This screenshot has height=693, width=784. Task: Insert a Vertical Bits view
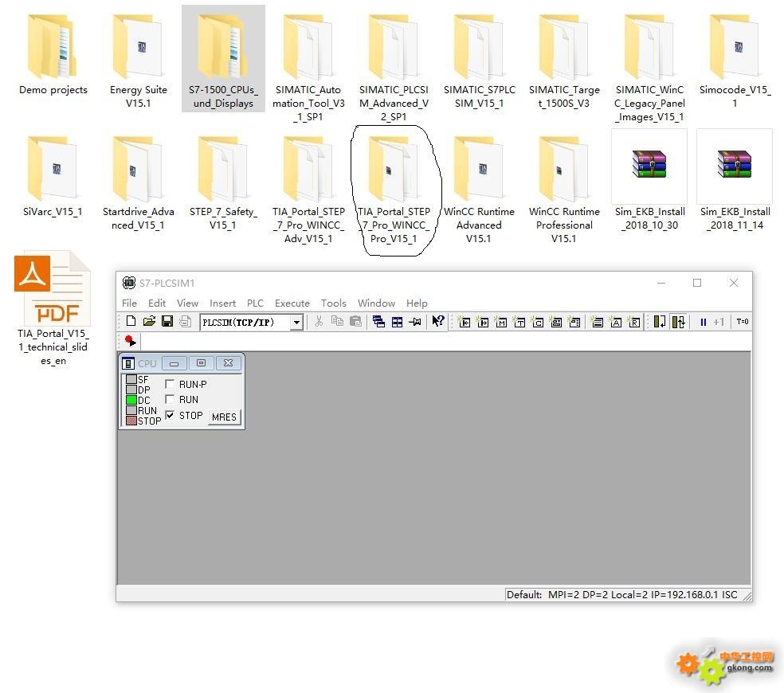(x=574, y=322)
